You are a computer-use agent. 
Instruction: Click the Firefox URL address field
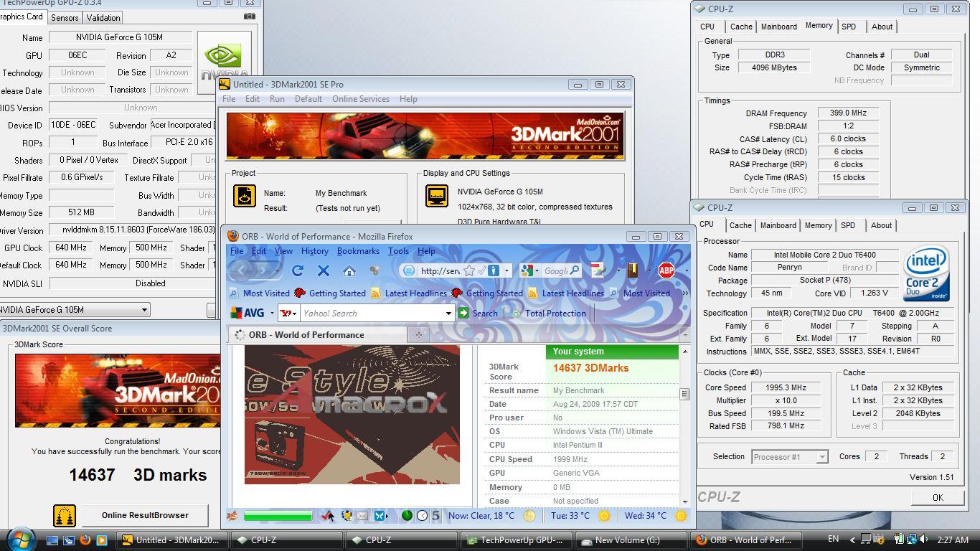pos(440,270)
